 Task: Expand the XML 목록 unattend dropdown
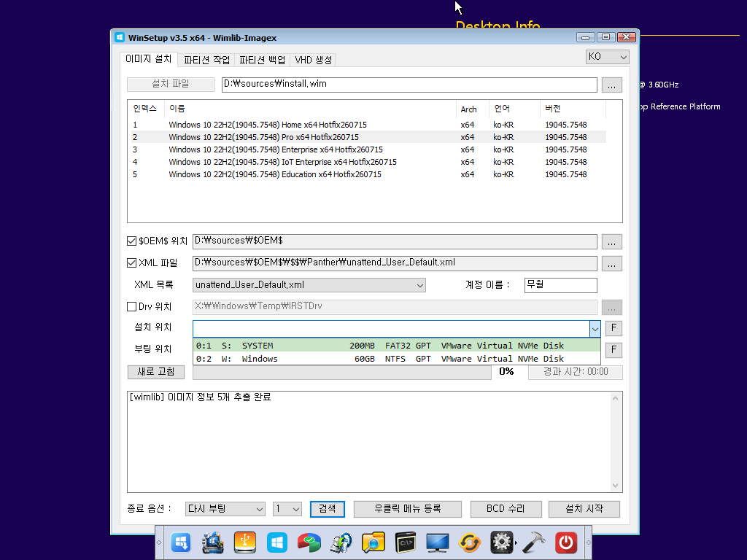pyautogui.click(x=309, y=285)
